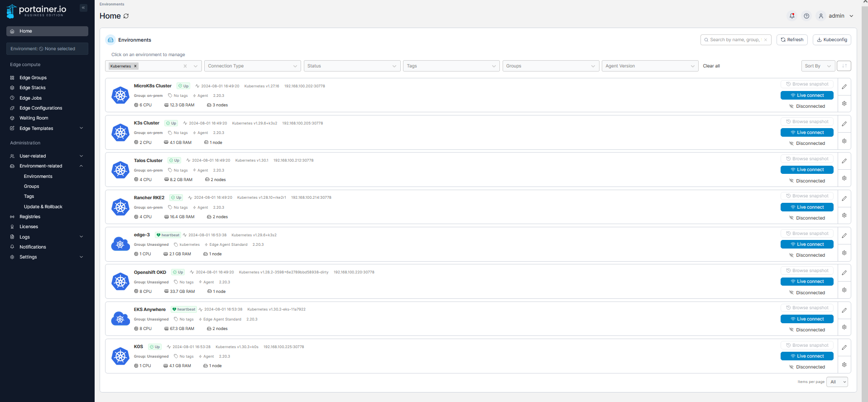Image resolution: width=868 pixels, height=402 pixels.
Task: Open the Items per page dropdown
Action: coord(837,382)
